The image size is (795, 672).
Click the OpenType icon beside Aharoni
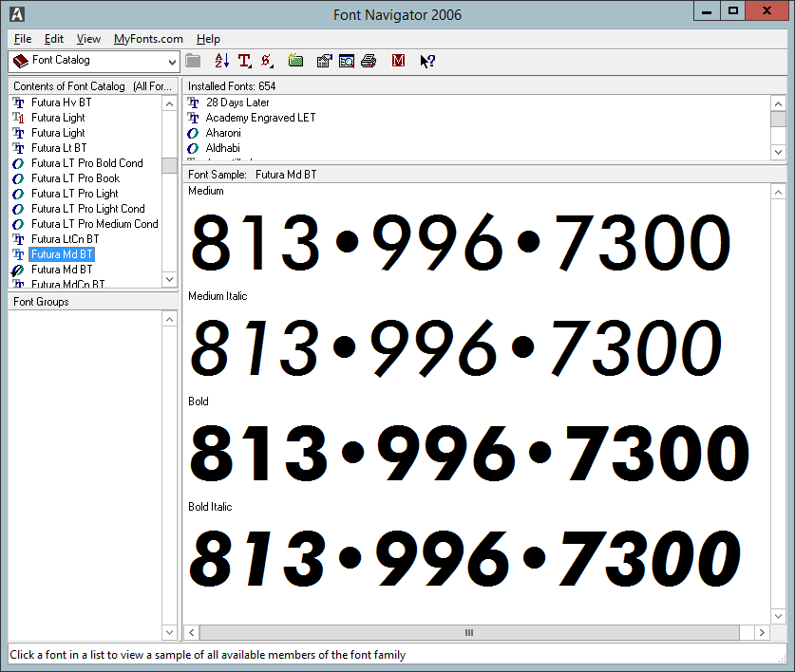193,133
